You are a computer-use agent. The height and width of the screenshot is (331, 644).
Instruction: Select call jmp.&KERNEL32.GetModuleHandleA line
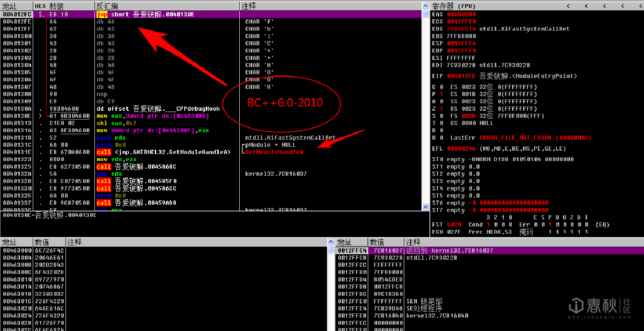[211, 152]
